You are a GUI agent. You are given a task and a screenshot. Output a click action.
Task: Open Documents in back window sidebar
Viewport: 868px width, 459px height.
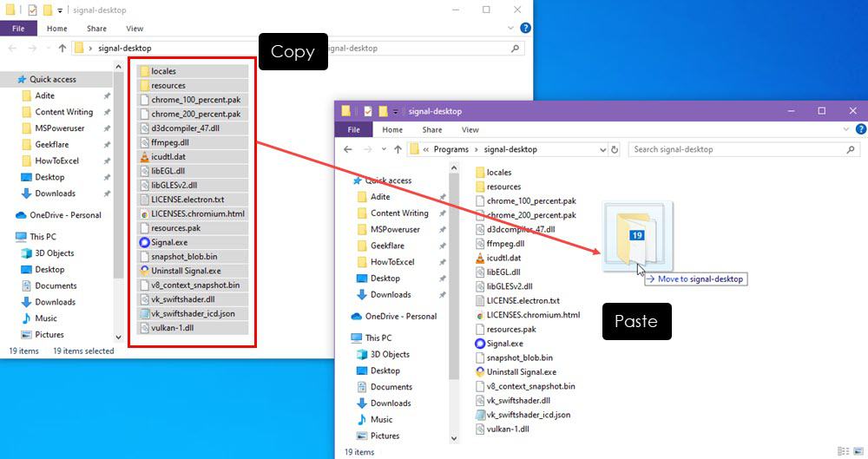49,285
